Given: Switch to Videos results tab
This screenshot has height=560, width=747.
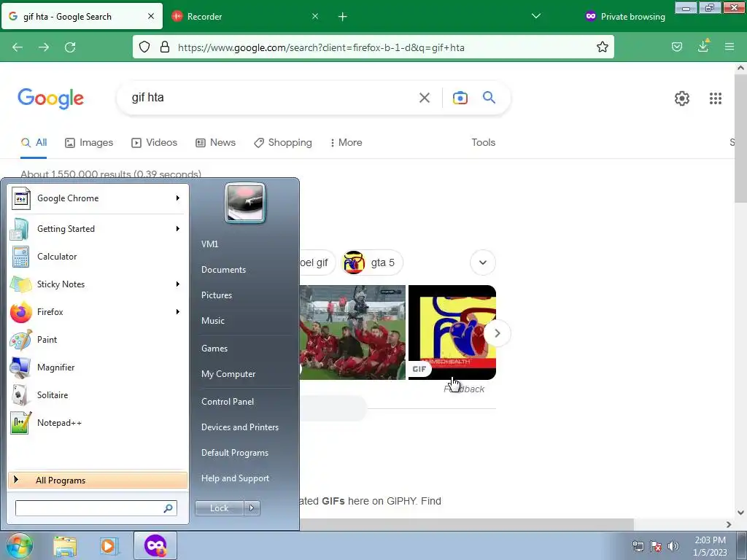Looking at the screenshot, I should [x=155, y=142].
